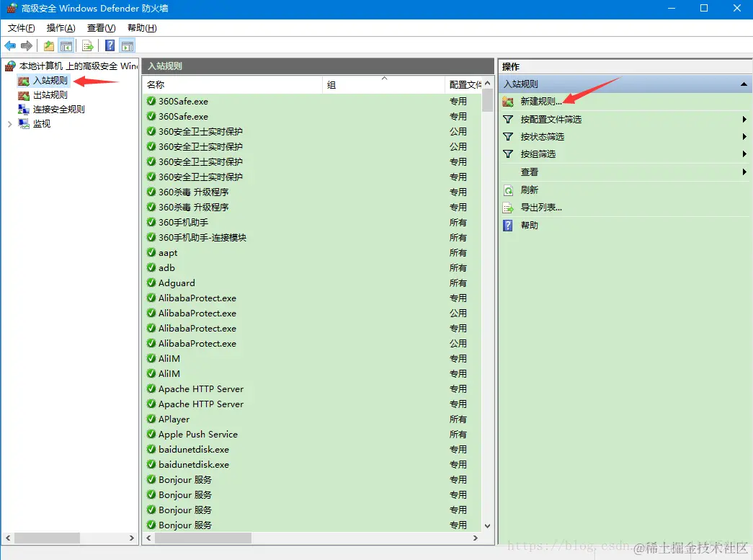The image size is (753, 560).
Task: Click the refresh icon beside 刷新
Action: click(508, 190)
